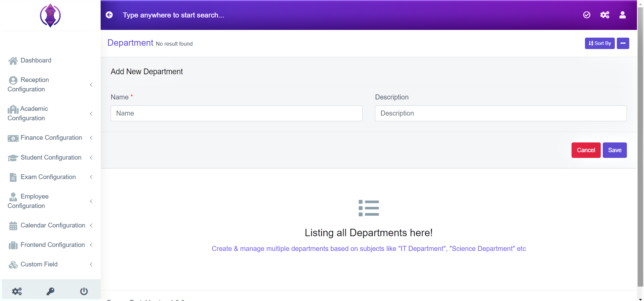
Task: Expand Student Configuration chevron
Action: (x=91, y=158)
